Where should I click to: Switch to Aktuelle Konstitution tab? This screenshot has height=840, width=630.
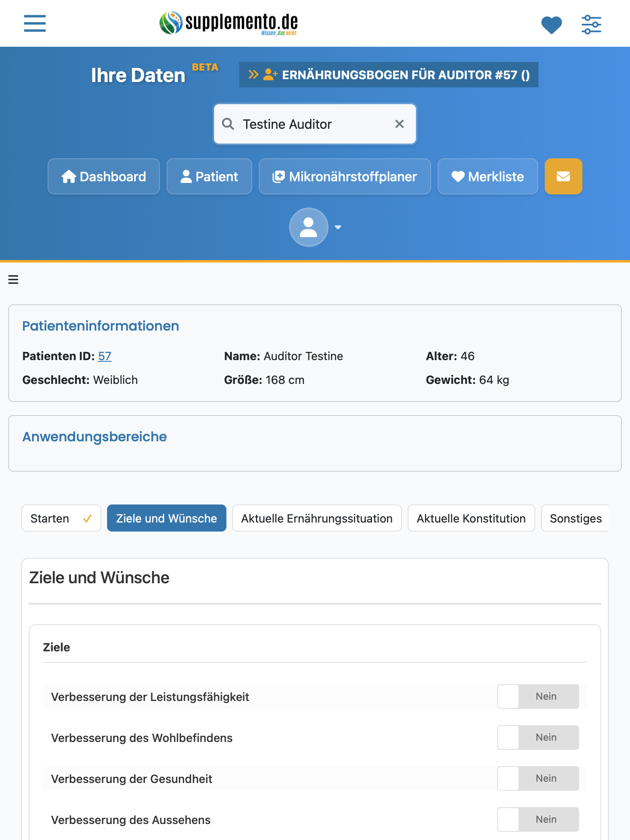coord(471,518)
